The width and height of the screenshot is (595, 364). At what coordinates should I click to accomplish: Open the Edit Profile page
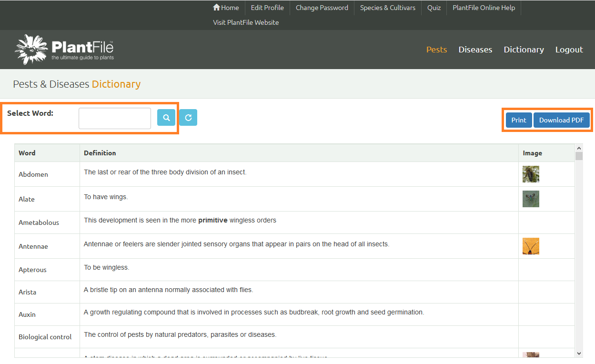click(267, 8)
